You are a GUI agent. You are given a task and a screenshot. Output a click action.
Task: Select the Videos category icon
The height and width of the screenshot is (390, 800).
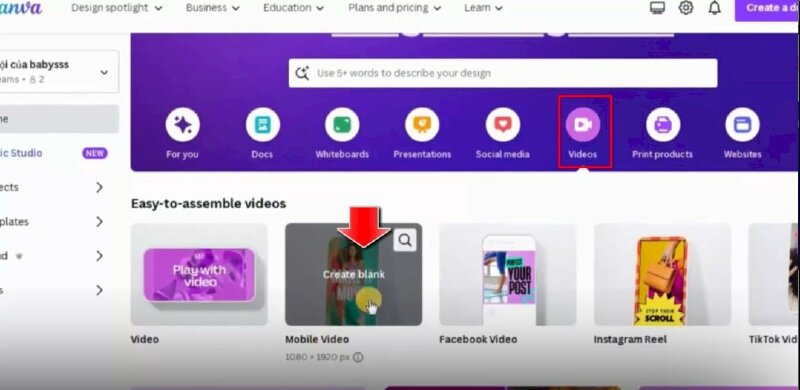[x=583, y=125]
